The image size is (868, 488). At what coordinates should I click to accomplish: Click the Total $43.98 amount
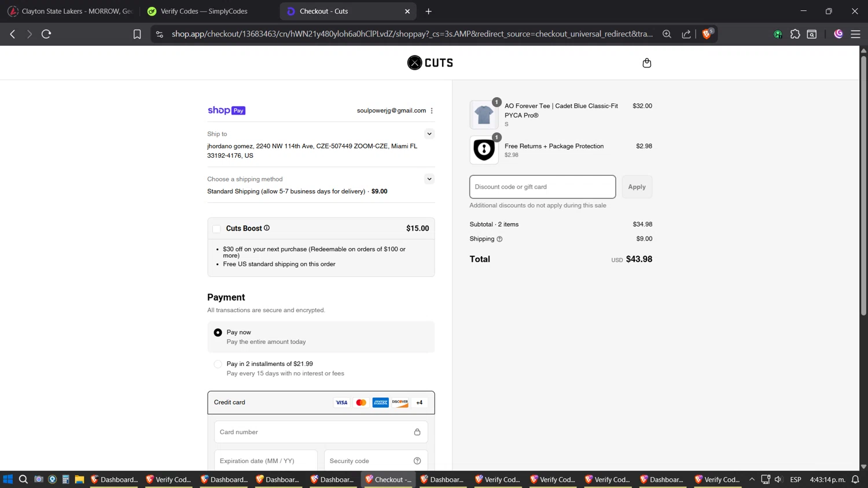639,259
